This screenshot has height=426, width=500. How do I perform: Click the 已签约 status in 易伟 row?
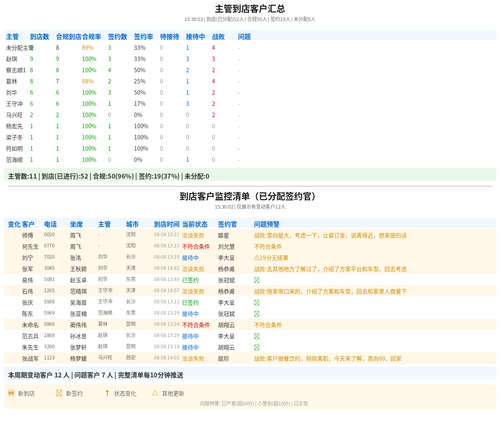coord(190,280)
